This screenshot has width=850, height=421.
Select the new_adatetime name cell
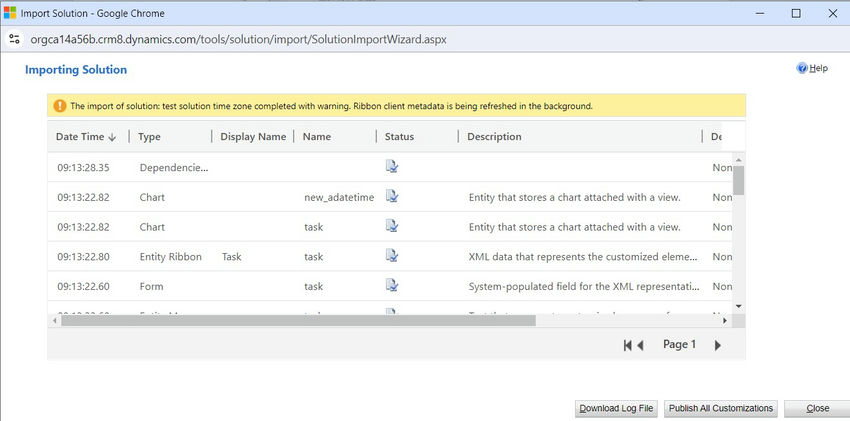click(339, 197)
